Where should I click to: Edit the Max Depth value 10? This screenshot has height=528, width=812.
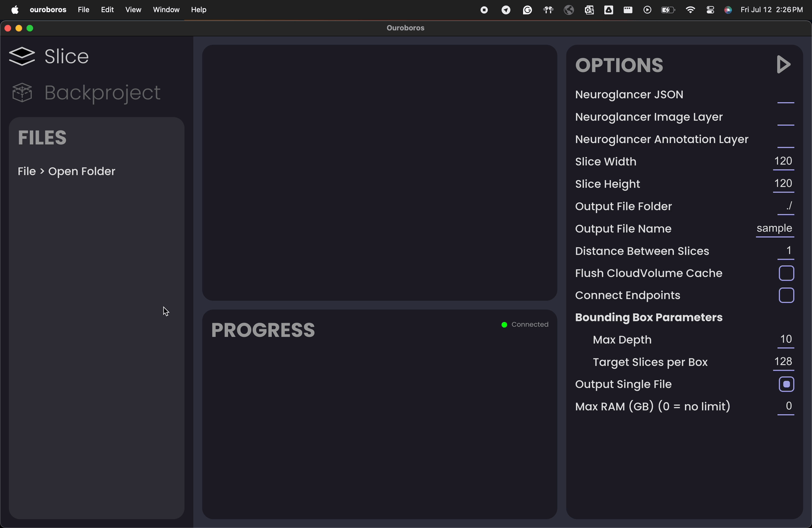pyautogui.click(x=786, y=340)
